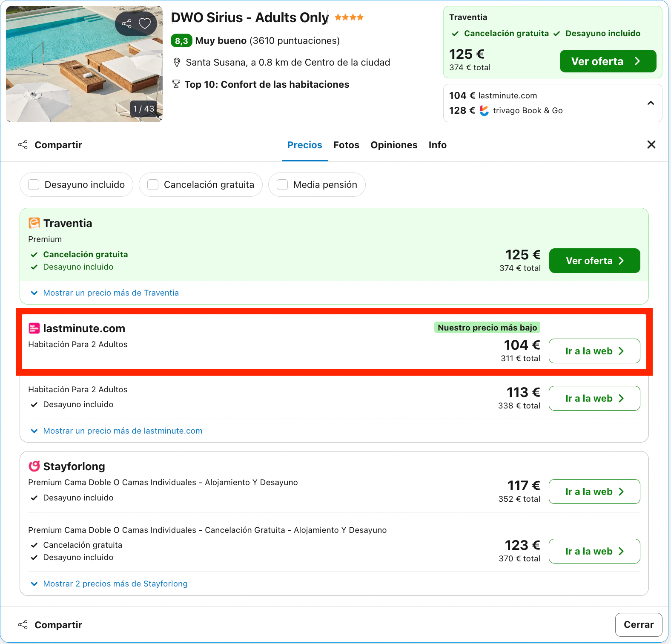Click Ir a la web for the 113 € offer
671x644 pixels.
(595, 398)
